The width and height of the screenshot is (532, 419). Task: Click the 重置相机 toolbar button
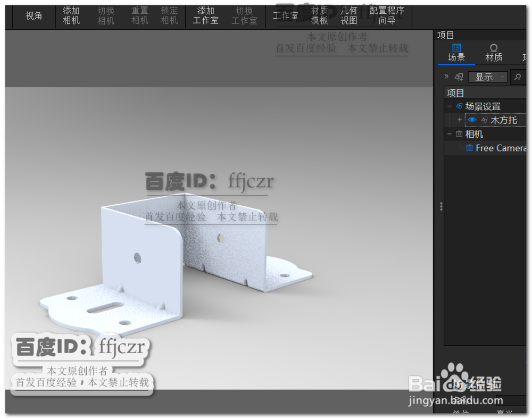click(x=139, y=15)
